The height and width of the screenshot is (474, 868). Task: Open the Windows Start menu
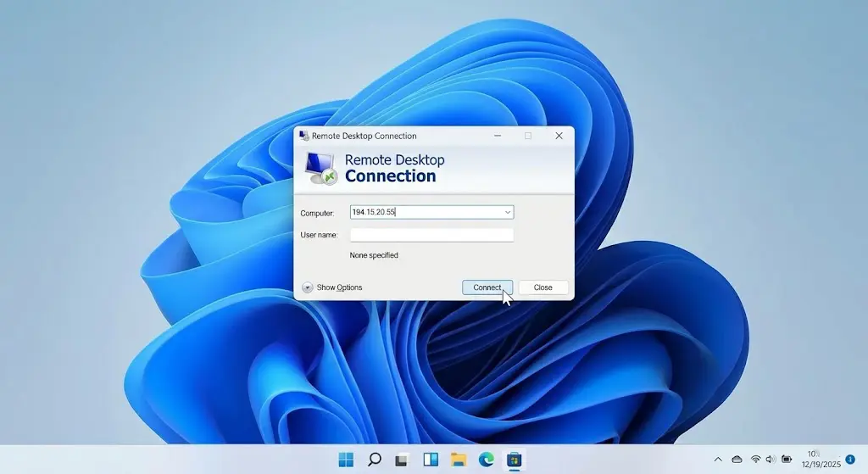point(346,460)
